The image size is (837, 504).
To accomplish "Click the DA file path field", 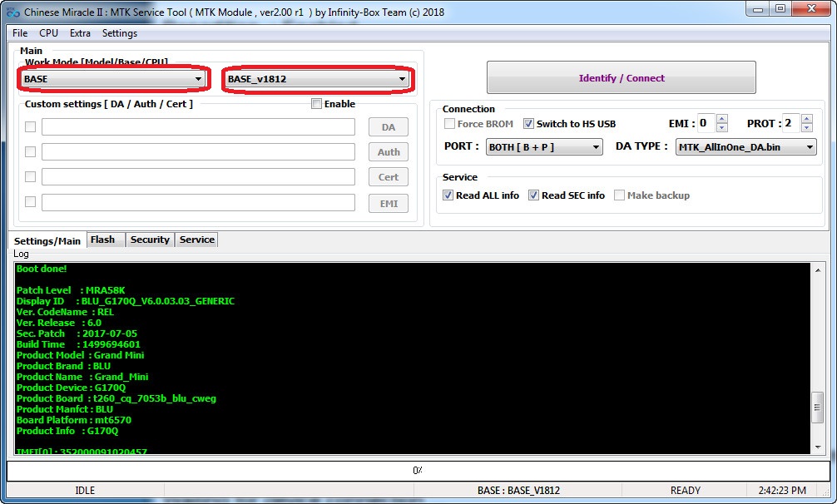I will click(x=198, y=127).
